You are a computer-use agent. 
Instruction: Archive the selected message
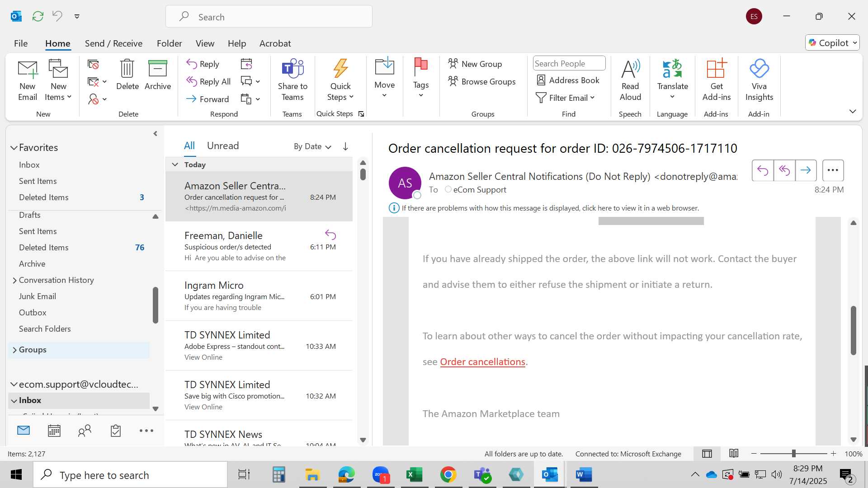coord(158,75)
